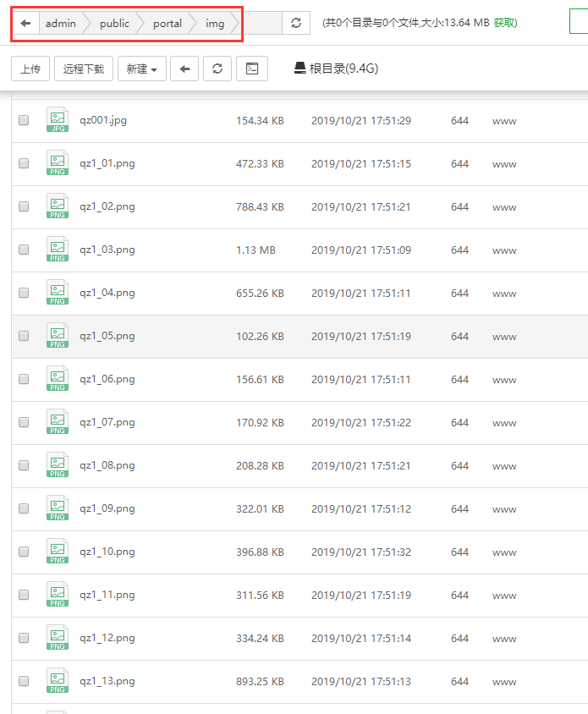The image size is (588, 714).
Task: Open the terminal icon button
Action: [252, 69]
